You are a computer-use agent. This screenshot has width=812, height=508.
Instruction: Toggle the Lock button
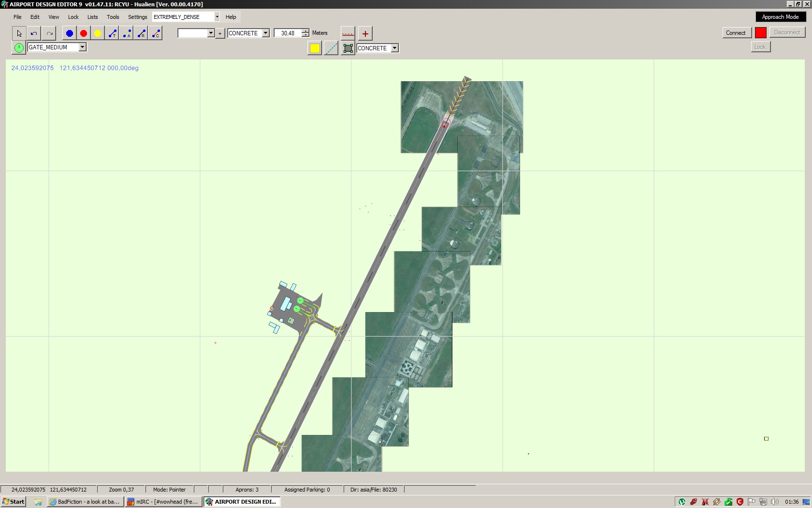tap(760, 47)
